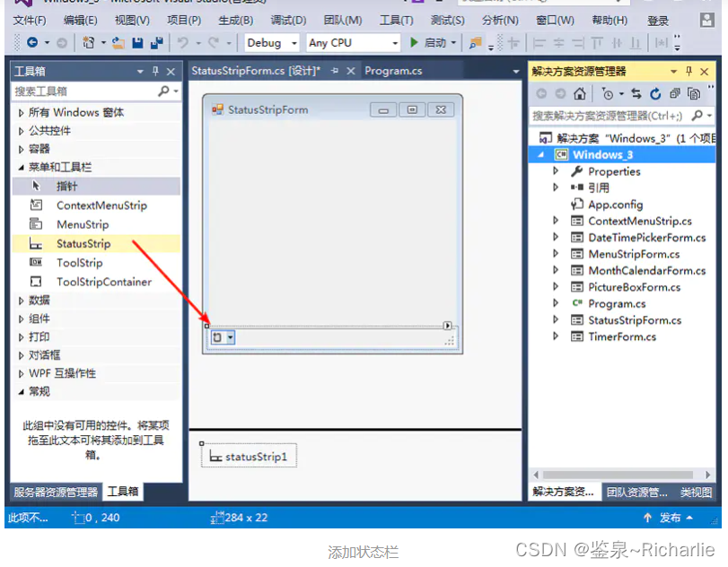The width and height of the screenshot is (728, 567).
Task: Expand the 打印 toolbox group
Action: pos(21,336)
